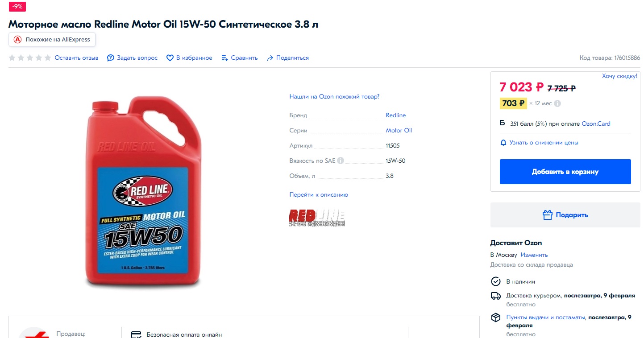Viewport: 644px width, 338px height.
Task: Click the Red Line oil bottle image
Action: 143,191
